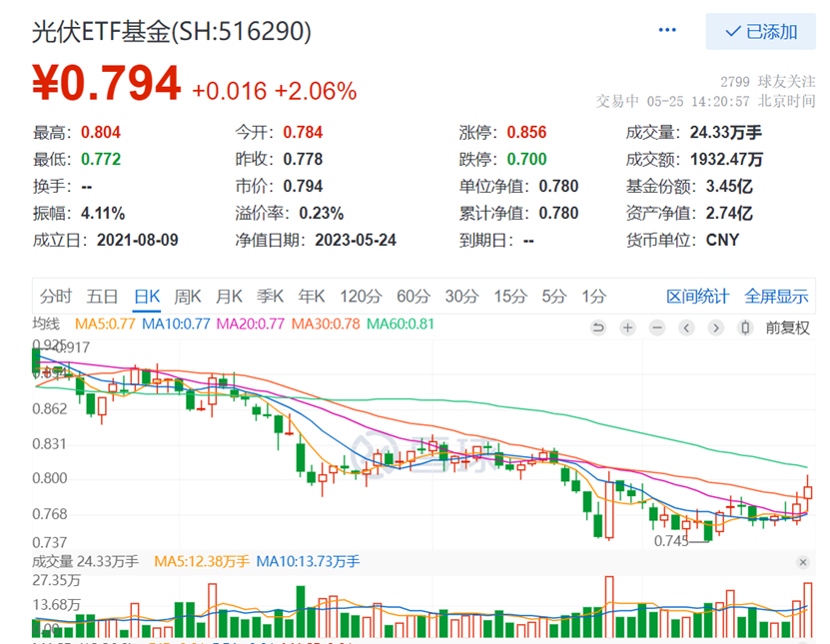Viewport: 830px width, 644px height.
Task: Switch to the 五日 five-day tab
Action: click(x=102, y=297)
